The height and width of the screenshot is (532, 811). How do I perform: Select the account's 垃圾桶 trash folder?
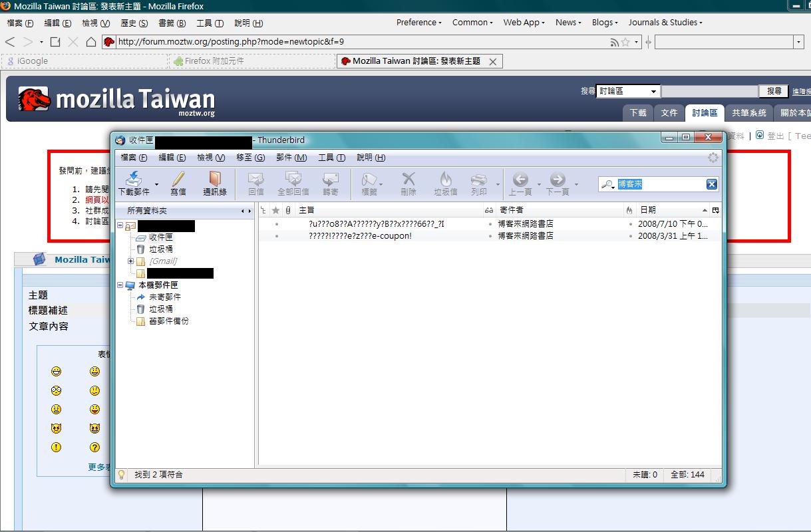(160, 249)
